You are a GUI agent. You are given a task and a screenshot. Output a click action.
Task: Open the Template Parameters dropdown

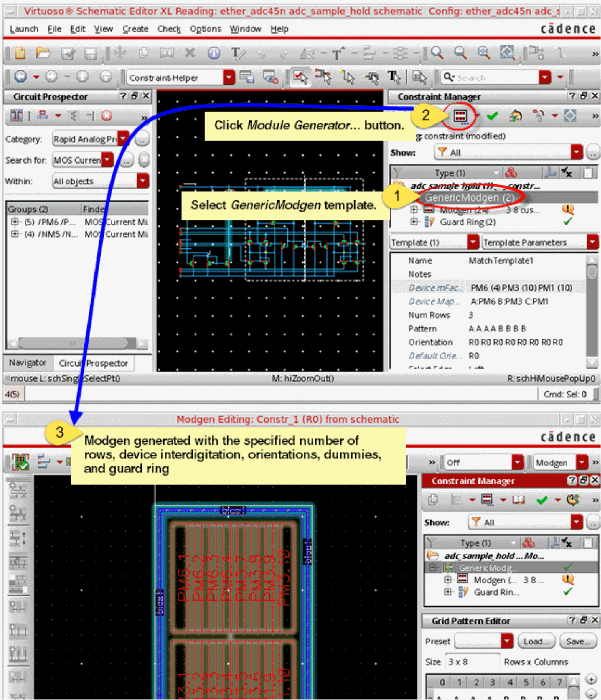coord(592,242)
